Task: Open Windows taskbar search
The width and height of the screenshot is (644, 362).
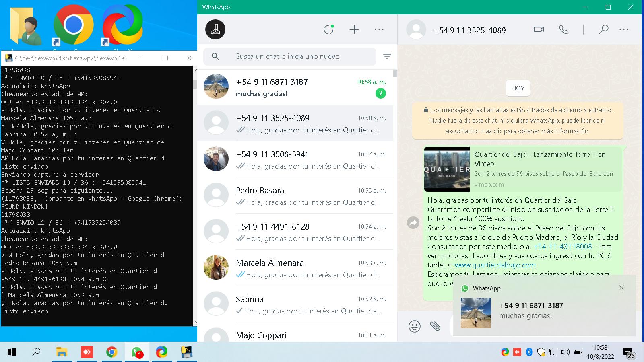Action: click(x=36, y=352)
